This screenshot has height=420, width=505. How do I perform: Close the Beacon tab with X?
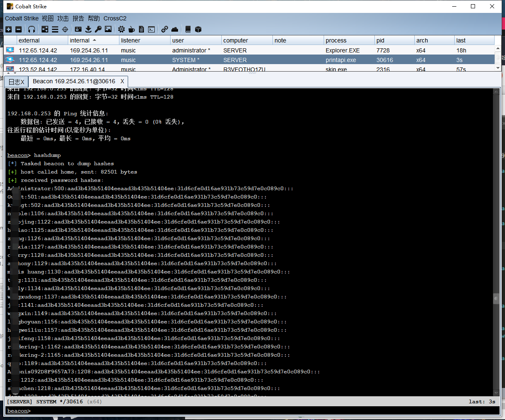tap(122, 81)
